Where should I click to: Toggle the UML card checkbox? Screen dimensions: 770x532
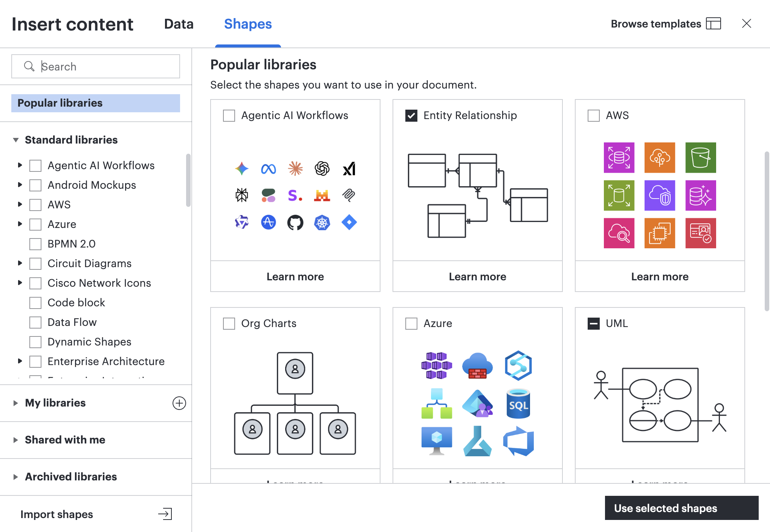tap(594, 324)
